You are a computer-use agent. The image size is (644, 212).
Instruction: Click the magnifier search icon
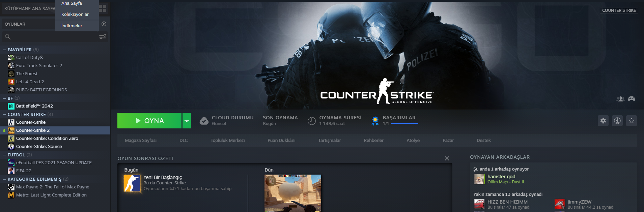click(8, 36)
